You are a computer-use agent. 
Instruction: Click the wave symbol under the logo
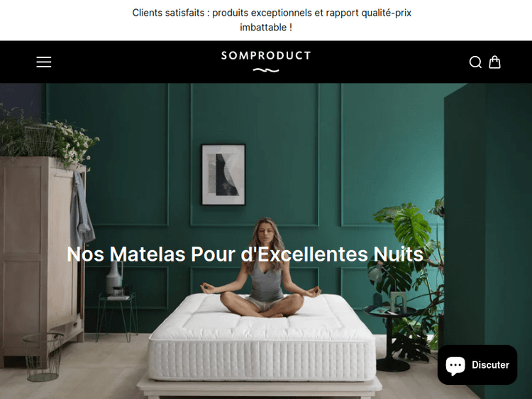click(x=266, y=70)
